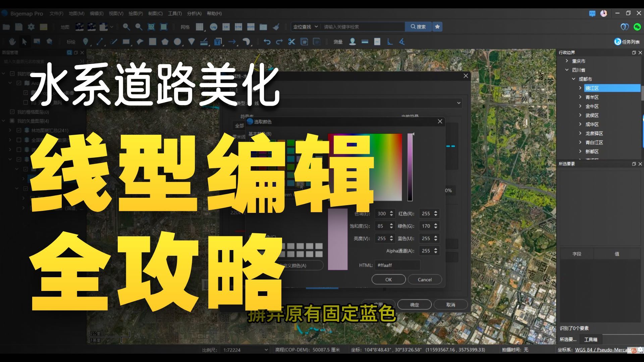Viewport: 644px width, 362px height.
Task: Click the star favorites icon
Action: (437, 27)
